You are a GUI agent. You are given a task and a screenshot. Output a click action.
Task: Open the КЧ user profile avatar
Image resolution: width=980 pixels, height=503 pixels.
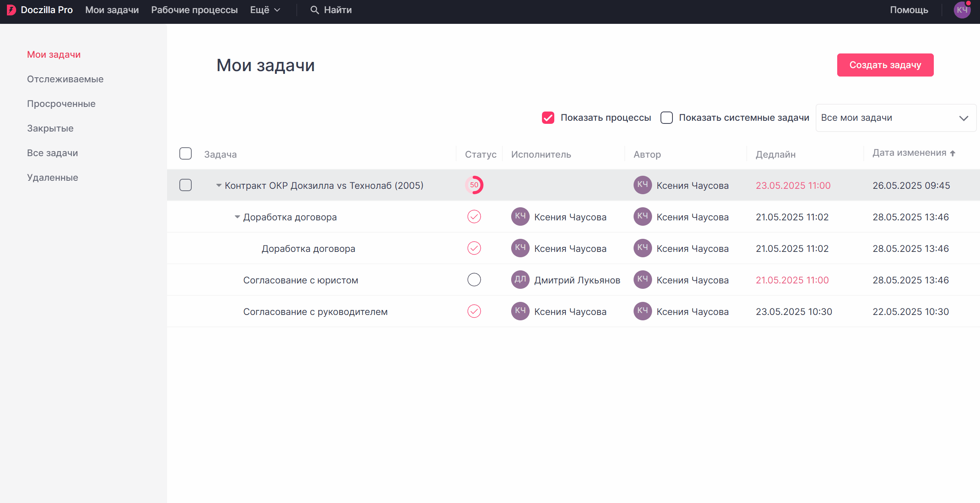(x=962, y=10)
